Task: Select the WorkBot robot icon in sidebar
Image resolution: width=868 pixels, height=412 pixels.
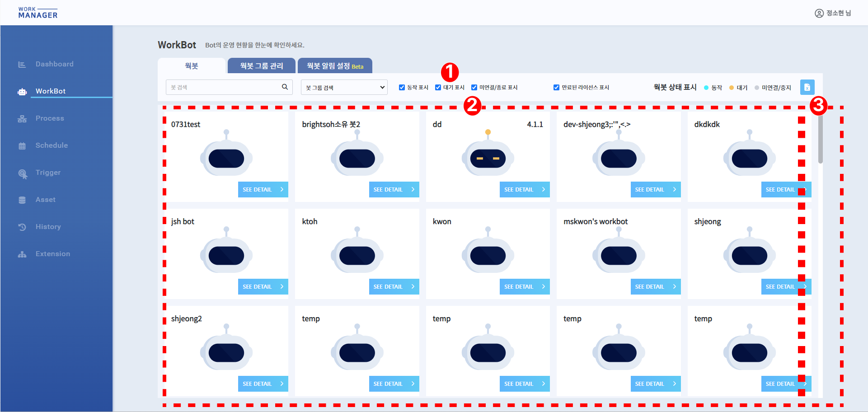Action: click(22, 92)
